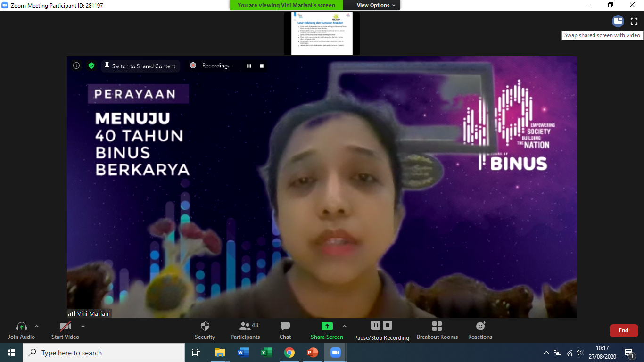Open the View Options dropdown

[376, 5]
